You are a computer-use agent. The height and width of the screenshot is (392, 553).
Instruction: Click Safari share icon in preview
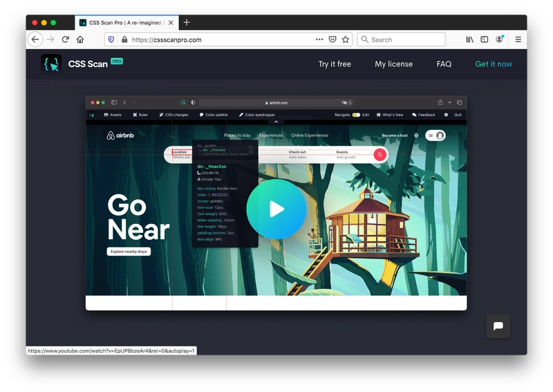pos(440,103)
